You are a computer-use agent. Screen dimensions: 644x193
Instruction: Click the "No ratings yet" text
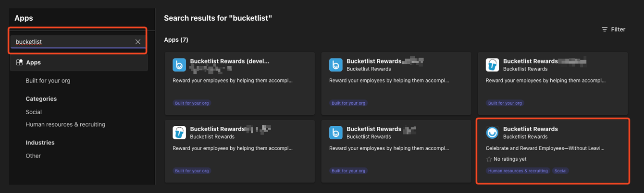510,159
